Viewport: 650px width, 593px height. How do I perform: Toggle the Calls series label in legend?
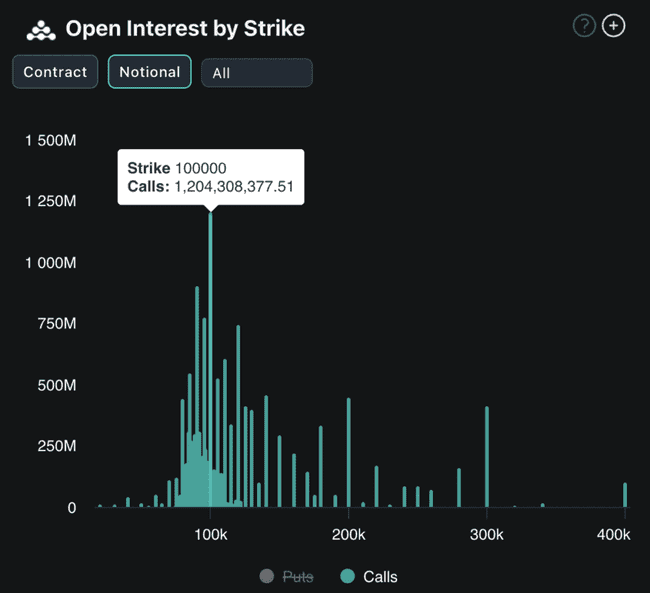380,576
